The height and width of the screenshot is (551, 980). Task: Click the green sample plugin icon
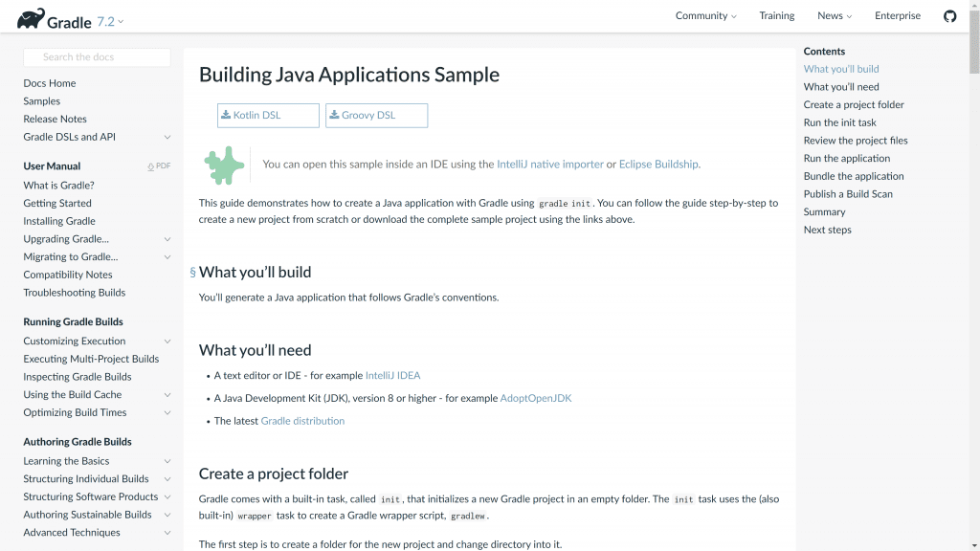(224, 165)
